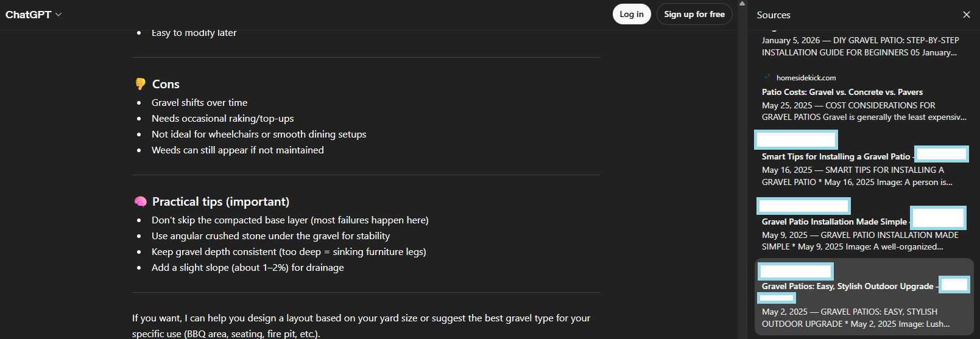Open the January 5, 2026 DIY guide source

pos(860,46)
